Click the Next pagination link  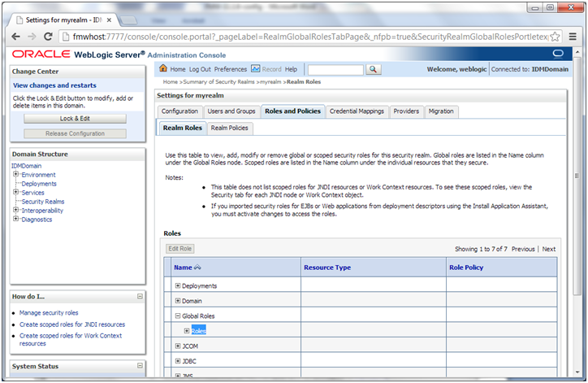[549, 249]
